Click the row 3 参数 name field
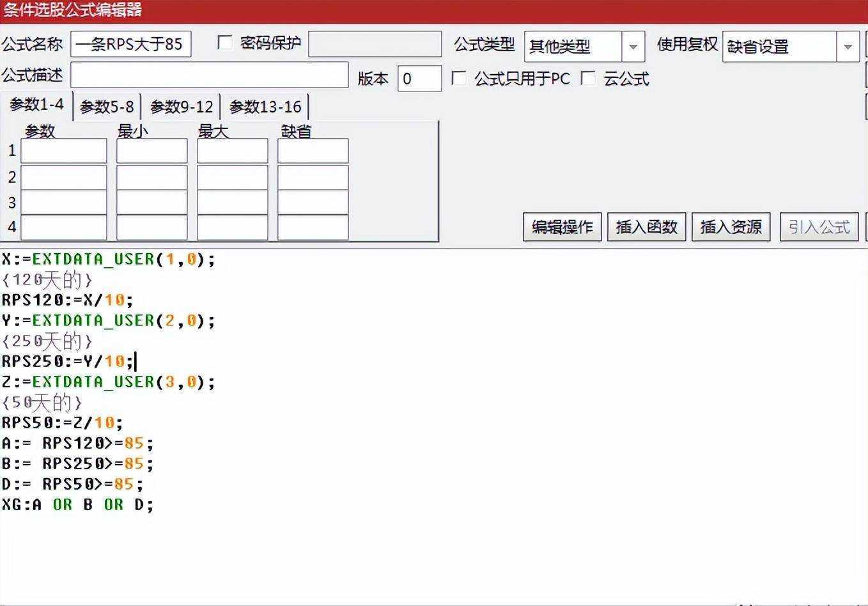This screenshot has width=868, height=606. tap(64, 202)
